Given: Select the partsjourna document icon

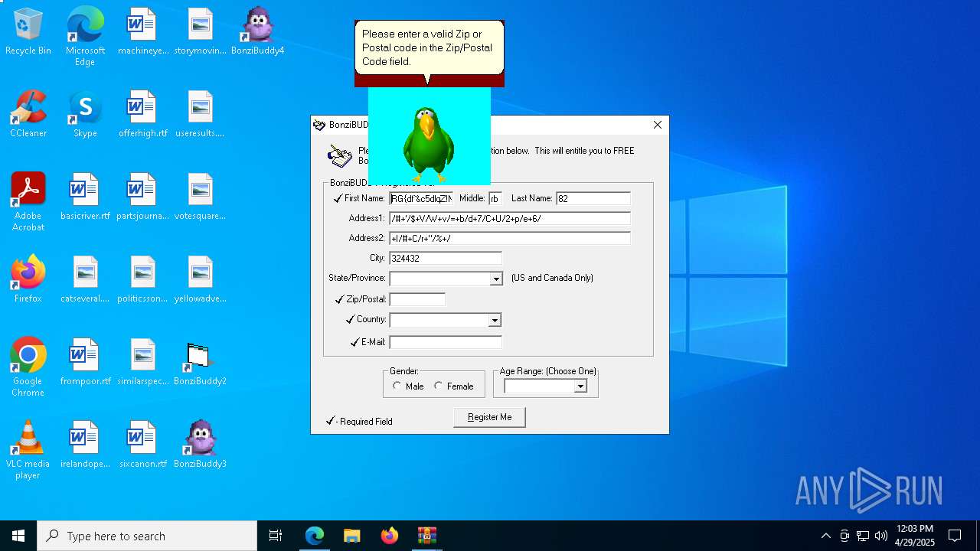Looking at the screenshot, I should point(142,197).
